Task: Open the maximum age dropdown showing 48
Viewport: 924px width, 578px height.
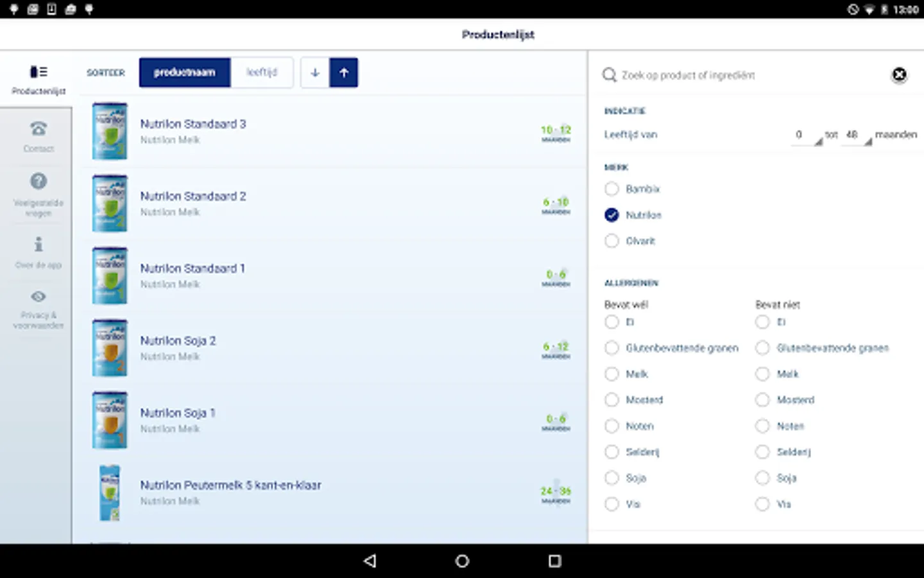Action: (x=856, y=135)
